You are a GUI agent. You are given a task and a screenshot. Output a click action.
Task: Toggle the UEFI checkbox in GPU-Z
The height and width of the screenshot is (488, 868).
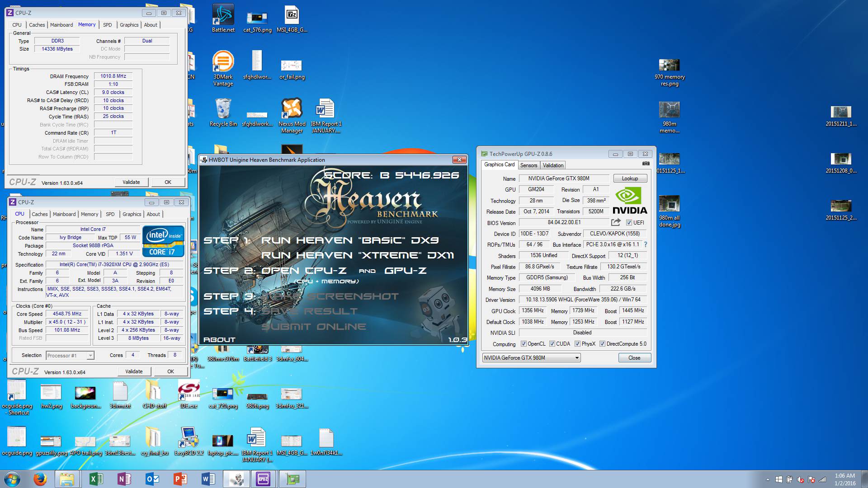[629, 223]
